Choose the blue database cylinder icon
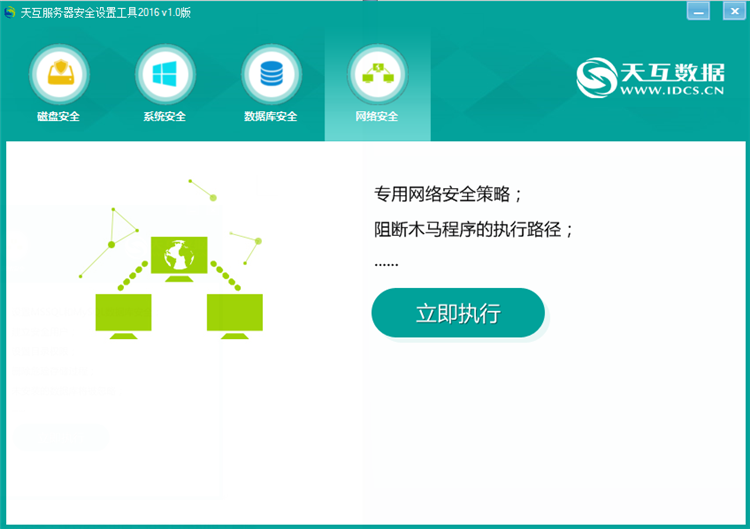 tap(271, 74)
